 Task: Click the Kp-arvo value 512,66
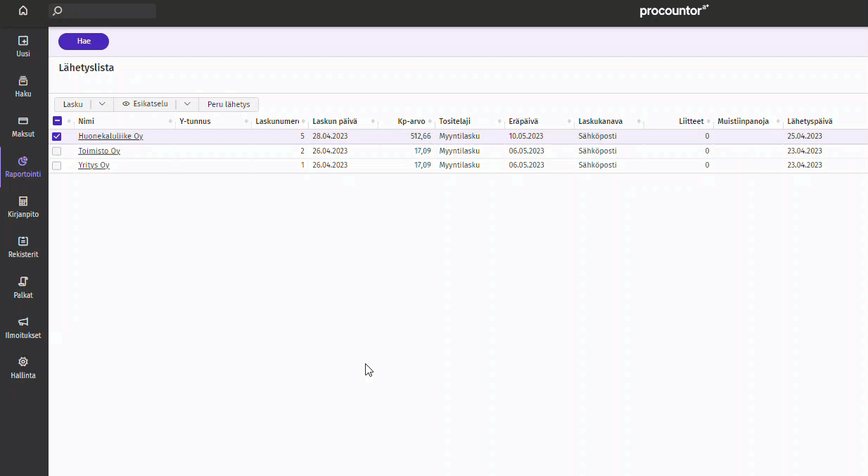[421, 137]
